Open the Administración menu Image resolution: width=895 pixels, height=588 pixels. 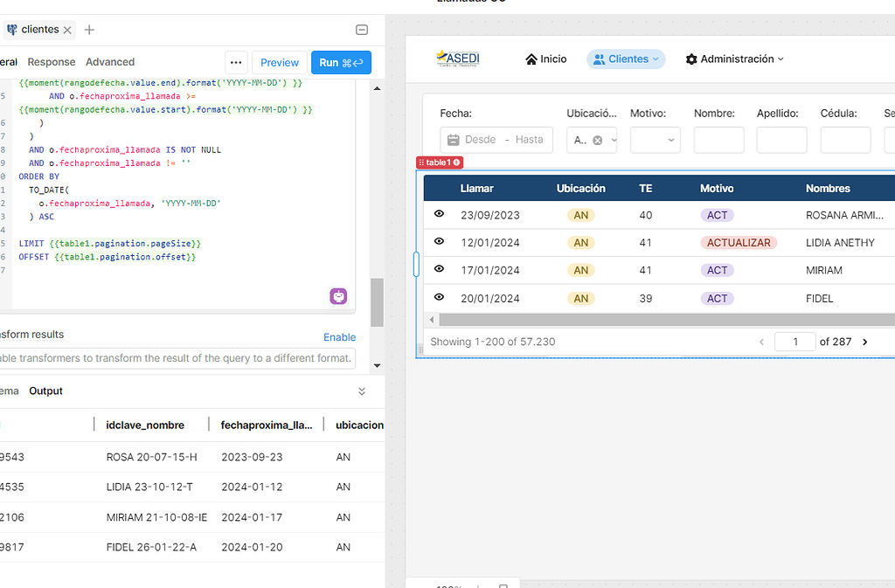click(735, 59)
